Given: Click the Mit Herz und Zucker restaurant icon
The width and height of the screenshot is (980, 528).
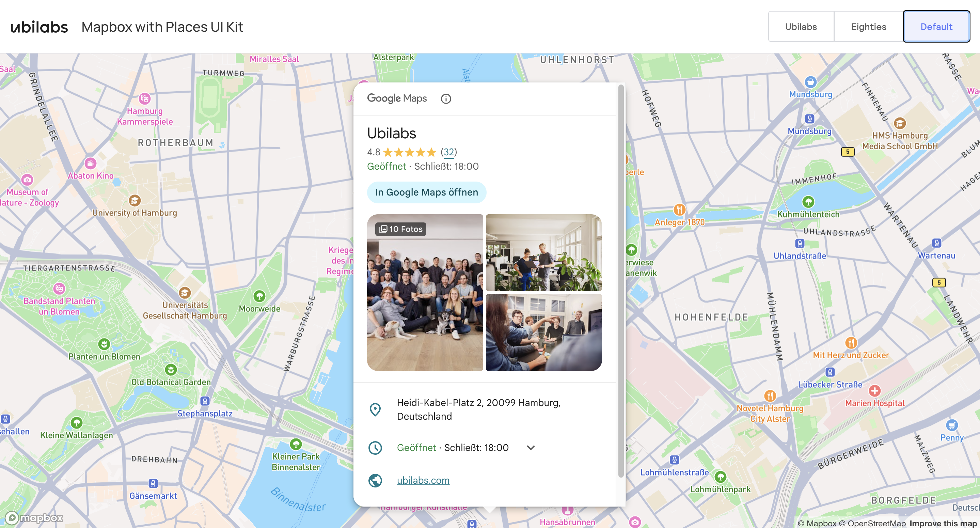Looking at the screenshot, I should tap(851, 343).
